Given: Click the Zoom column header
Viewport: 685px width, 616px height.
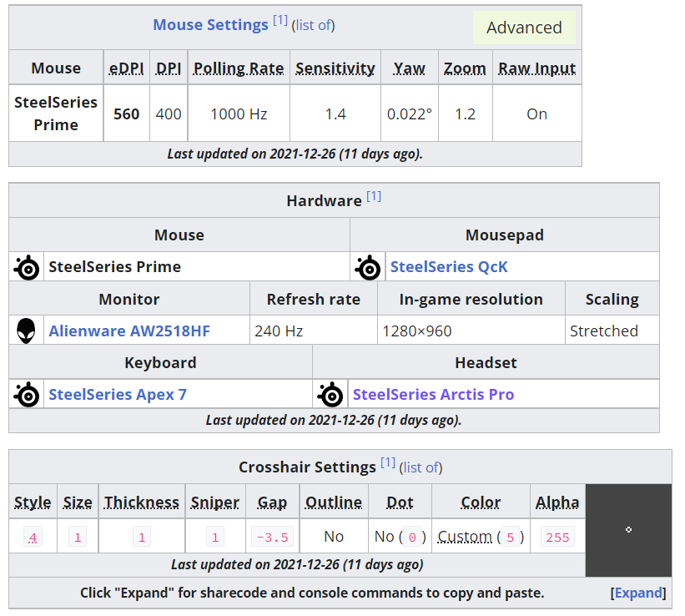Looking at the screenshot, I should pyautogui.click(x=466, y=68).
